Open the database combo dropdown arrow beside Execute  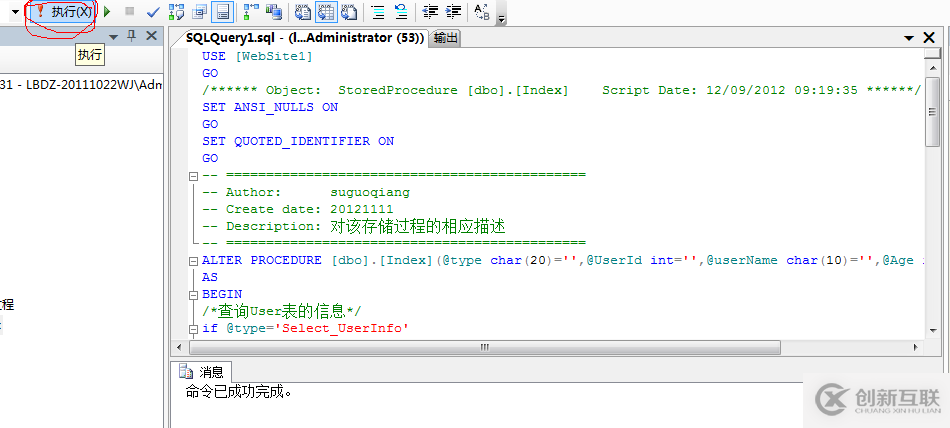coord(15,12)
